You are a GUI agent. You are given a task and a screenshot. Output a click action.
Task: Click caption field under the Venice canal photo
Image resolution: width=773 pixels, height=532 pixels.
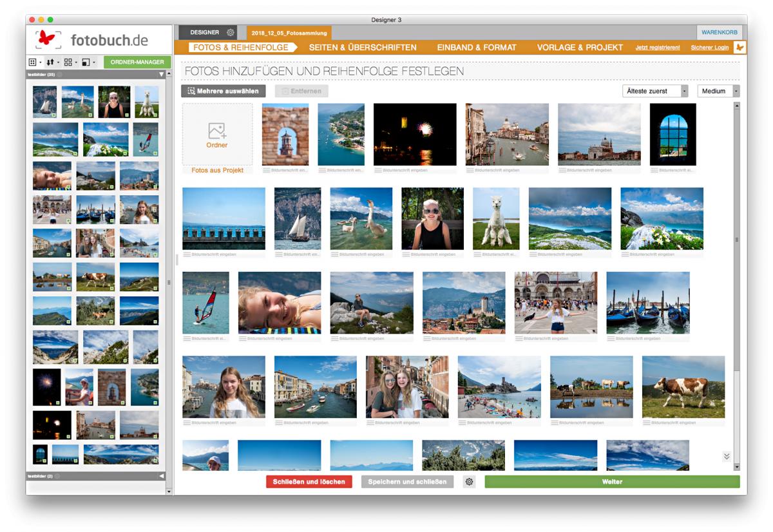pos(507,170)
